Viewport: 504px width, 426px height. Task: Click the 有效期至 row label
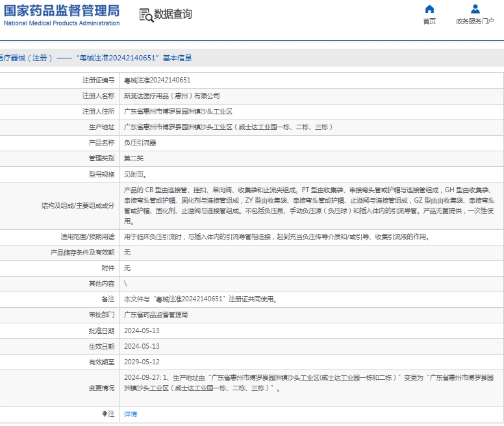[101, 362]
